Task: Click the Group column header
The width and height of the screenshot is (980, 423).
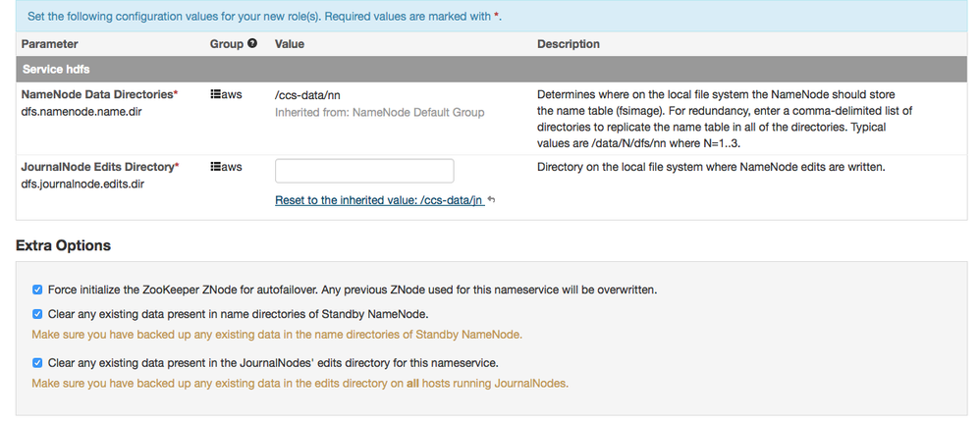Action: tap(226, 44)
